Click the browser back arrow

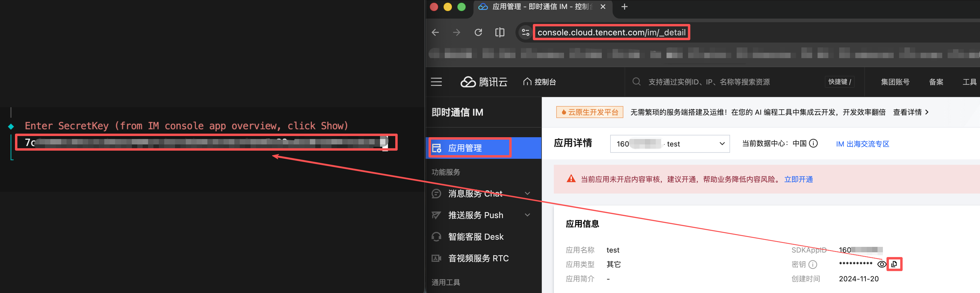click(435, 32)
